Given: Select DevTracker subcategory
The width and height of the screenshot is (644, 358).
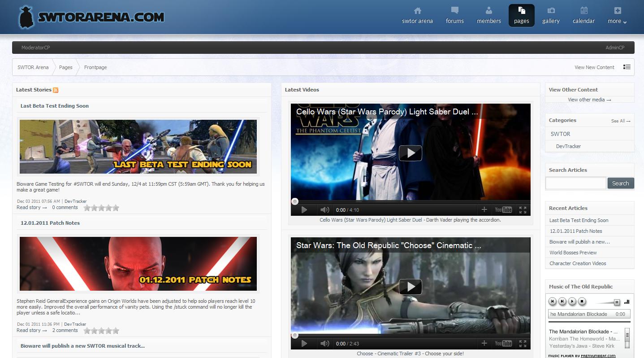Looking at the screenshot, I should pos(568,146).
